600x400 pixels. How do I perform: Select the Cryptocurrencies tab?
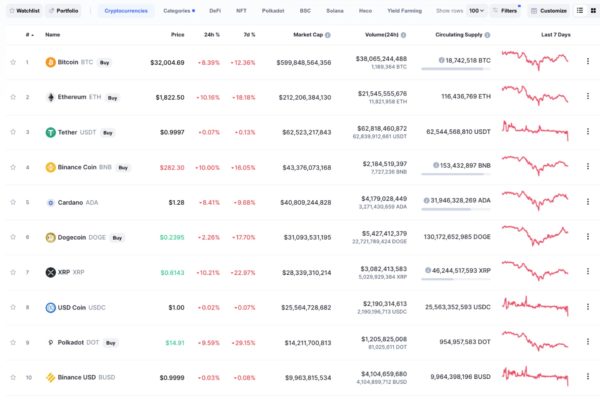click(126, 11)
